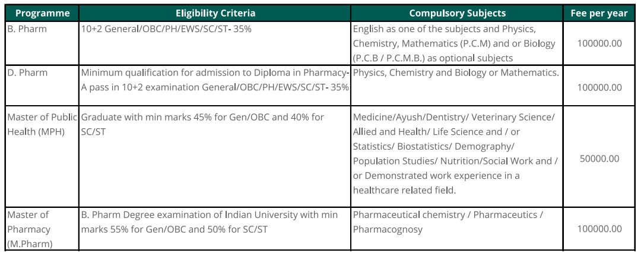Select the MPH fee 50000.00
Screen dimensions: 644x259
click(x=598, y=159)
